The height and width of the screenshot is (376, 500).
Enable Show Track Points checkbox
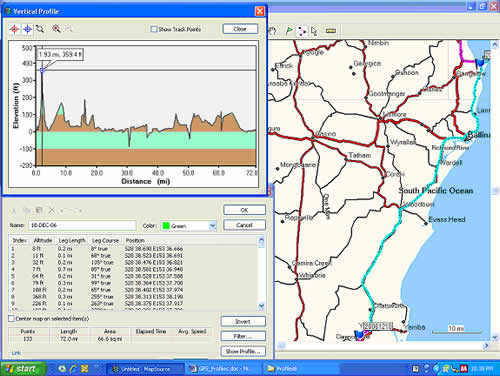click(x=154, y=29)
